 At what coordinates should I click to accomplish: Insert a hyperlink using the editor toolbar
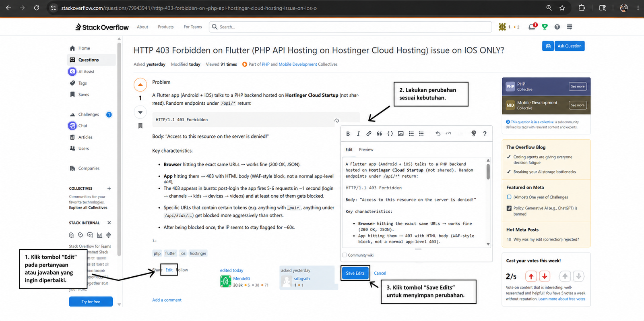[x=369, y=134]
